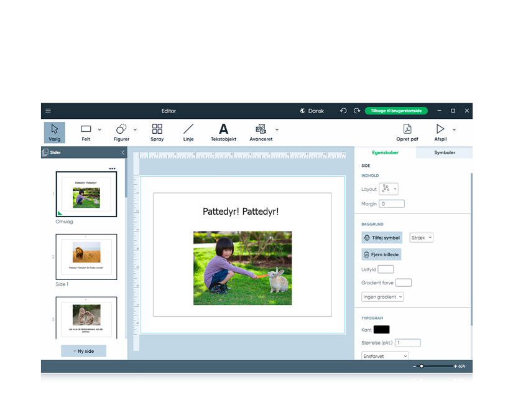Choose the Felt rectangle tool
This screenshot has height=420, width=513.
(86, 132)
